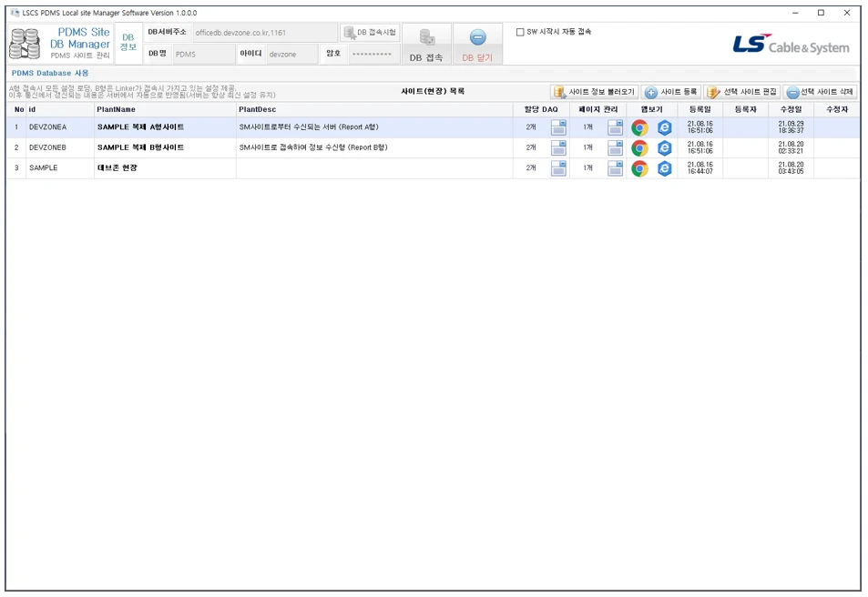This screenshot has width=868, height=597.
Task: Open SAMPLE web view in Chrome
Action: [639, 168]
